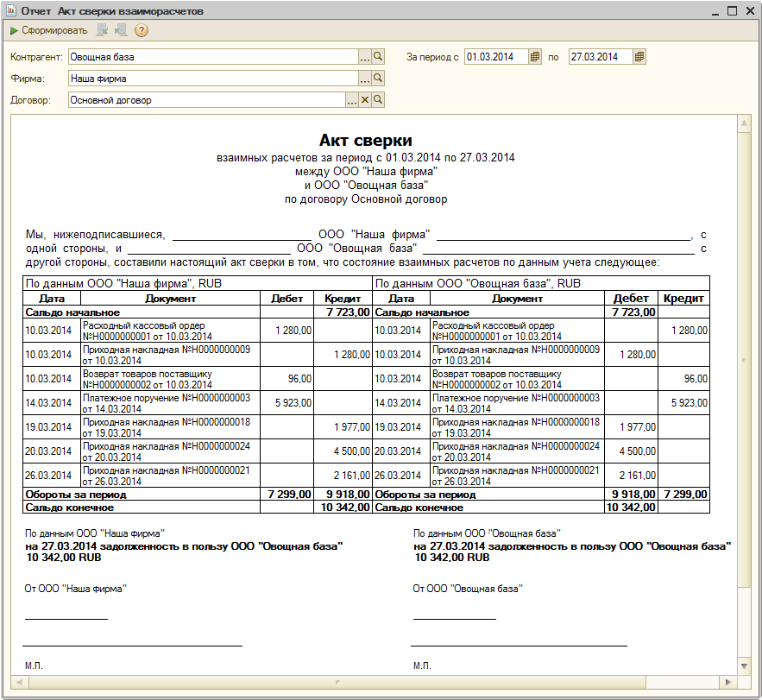The image size is (762, 700).
Task: Click the first grayed document toolbar icon
Action: [102, 30]
